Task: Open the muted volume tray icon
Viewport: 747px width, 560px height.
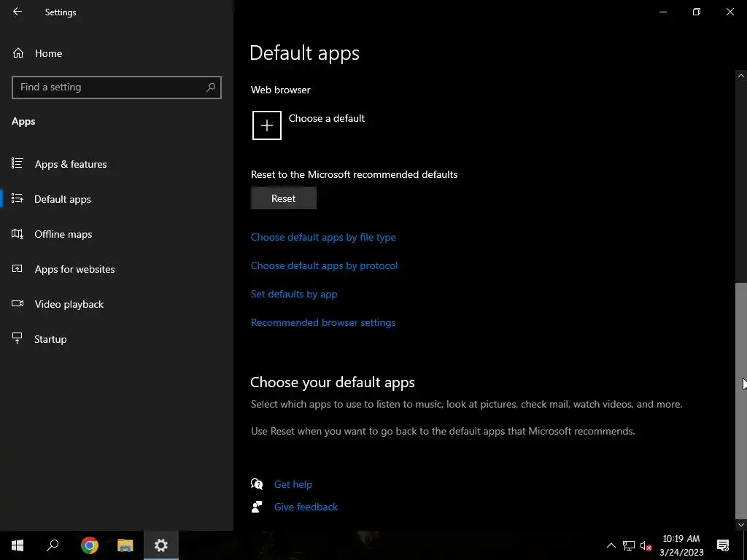Action: click(x=646, y=545)
